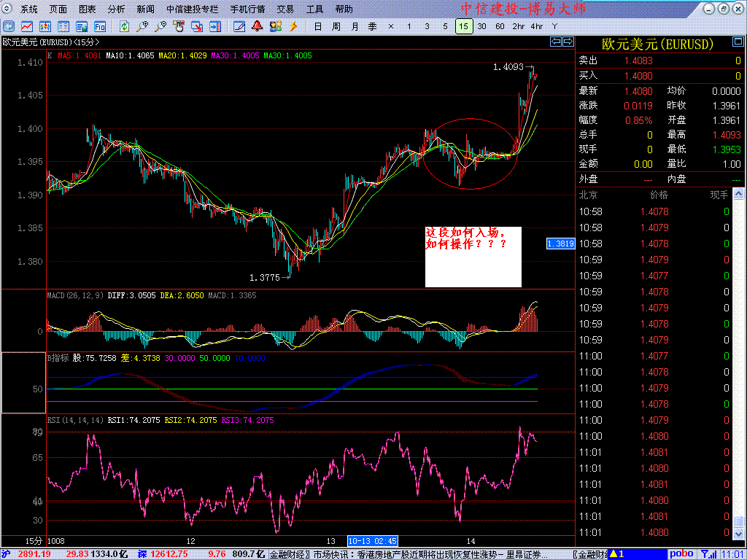Screen dimensions: 747x560
Task: Open the Fio Fibonacci tool icon
Action: point(99,27)
